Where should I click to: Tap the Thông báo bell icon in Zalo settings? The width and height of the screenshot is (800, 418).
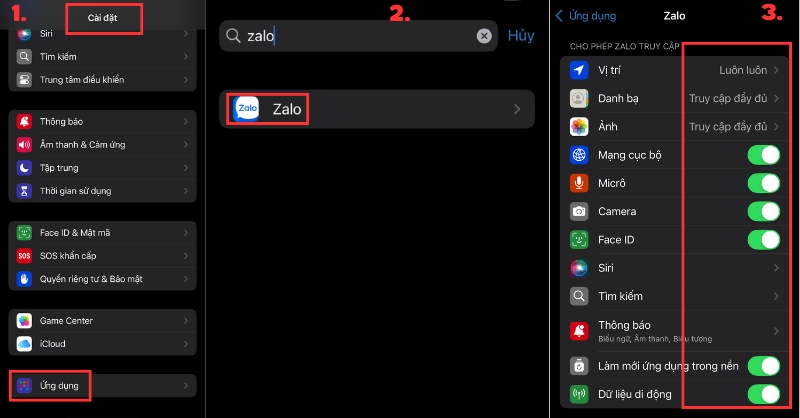579,331
